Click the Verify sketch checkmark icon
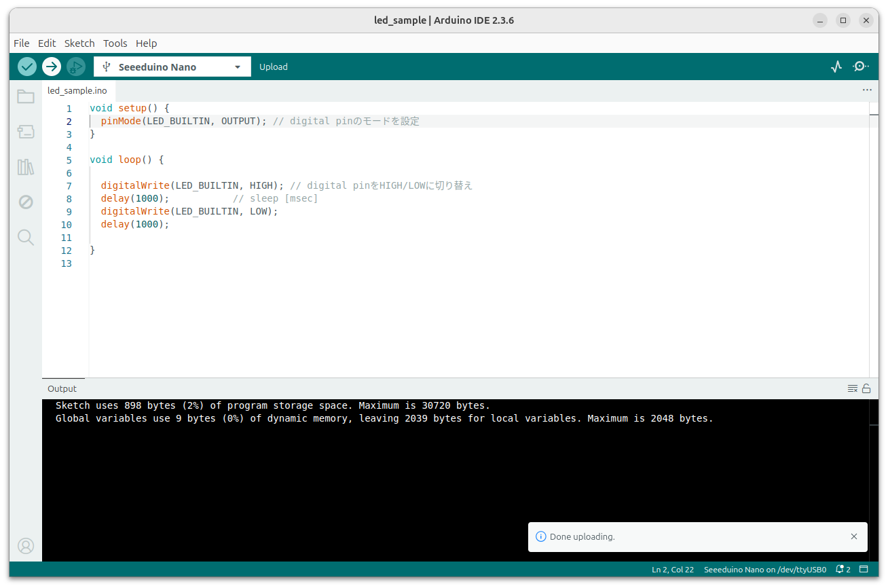 point(27,67)
